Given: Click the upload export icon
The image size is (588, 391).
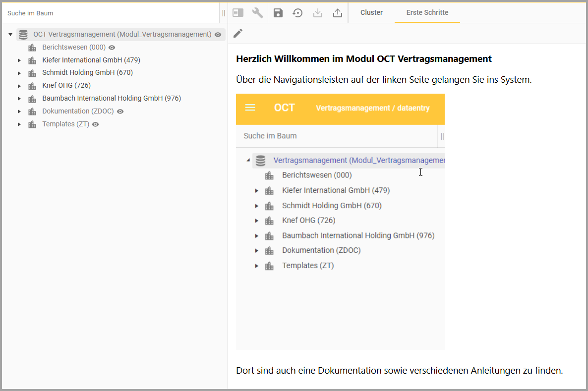Looking at the screenshot, I should tap(338, 13).
